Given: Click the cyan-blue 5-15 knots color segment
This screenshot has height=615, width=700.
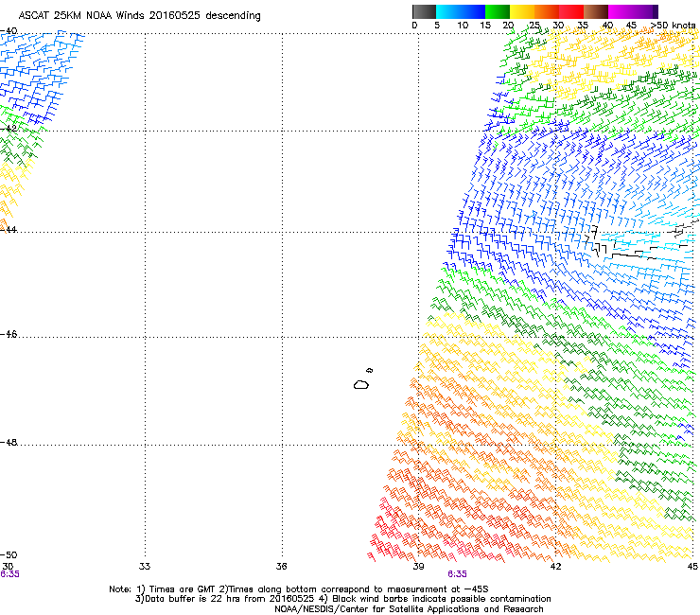Looking at the screenshot, I should tap(461, 11).
